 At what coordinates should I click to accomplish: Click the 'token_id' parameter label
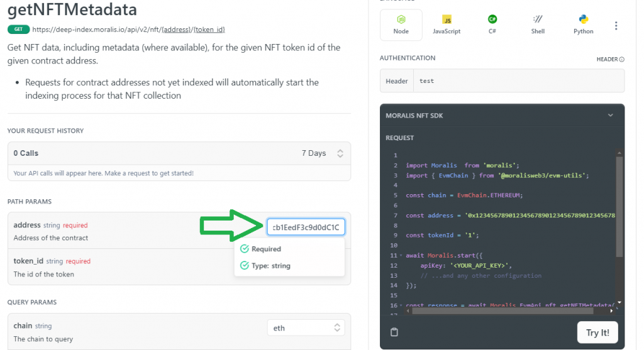tap(28, 261)
